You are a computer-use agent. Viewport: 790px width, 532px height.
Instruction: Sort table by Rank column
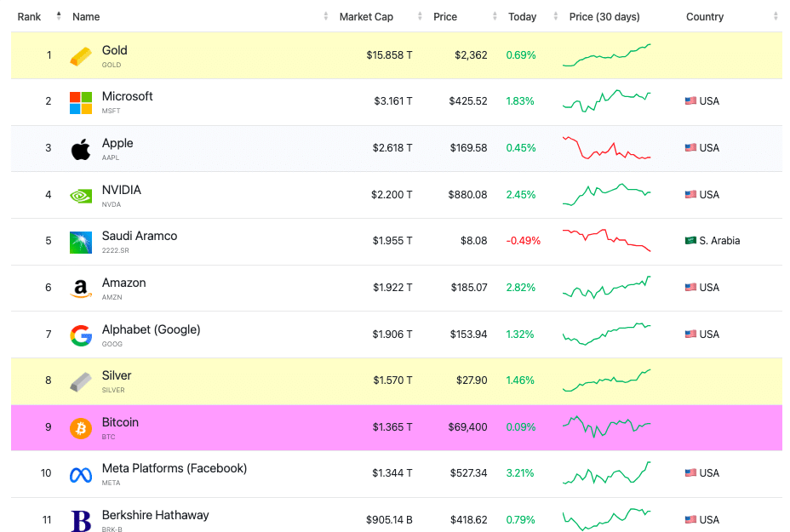coord(30,17)
